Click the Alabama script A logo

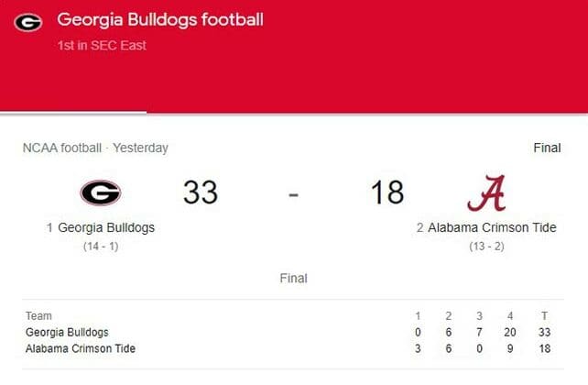(x=486, y=192)
